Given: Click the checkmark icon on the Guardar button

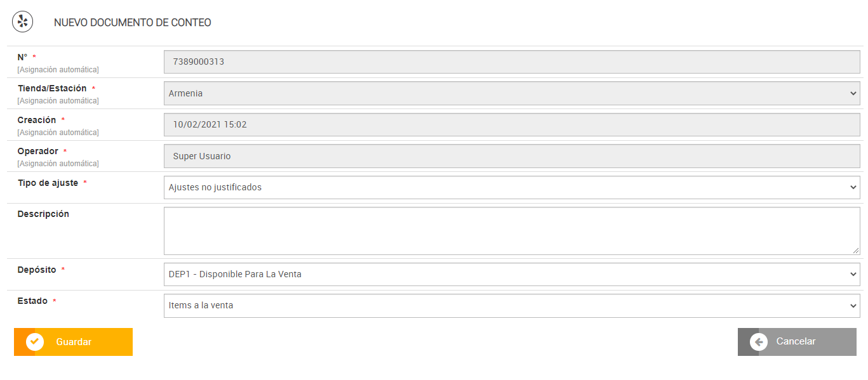Looking at the screenshot, I should 35,342.
